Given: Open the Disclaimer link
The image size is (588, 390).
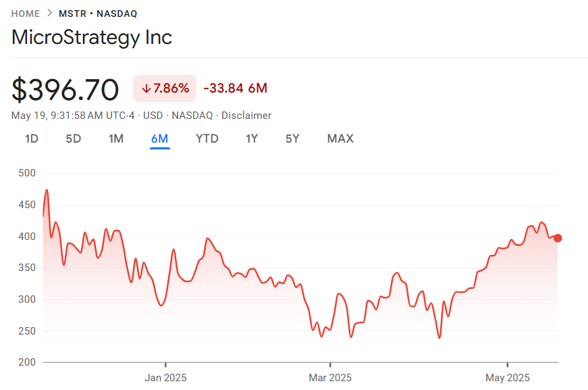Looking at the screenshot, I should click(x=246, y=116).
